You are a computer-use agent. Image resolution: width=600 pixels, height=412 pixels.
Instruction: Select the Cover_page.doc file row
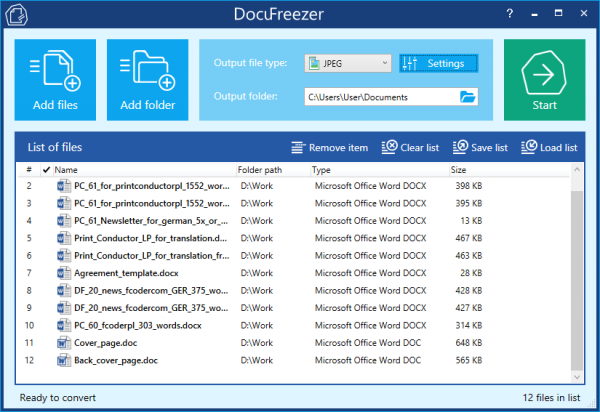point(293,343)
